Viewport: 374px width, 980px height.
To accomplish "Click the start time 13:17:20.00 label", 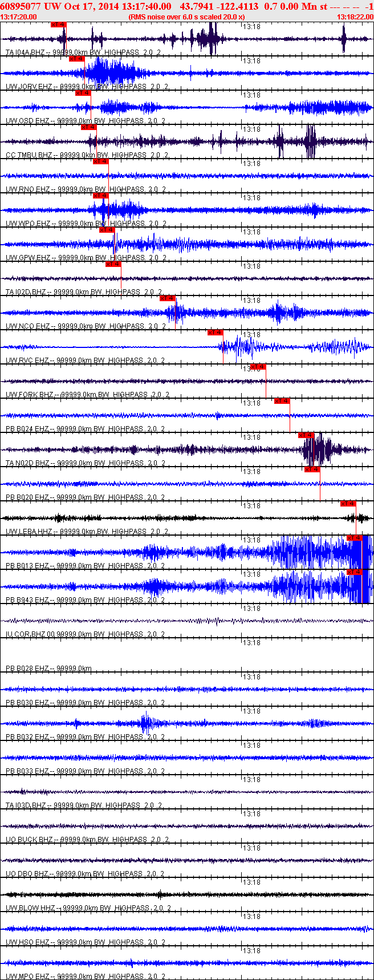I will 18,17.
